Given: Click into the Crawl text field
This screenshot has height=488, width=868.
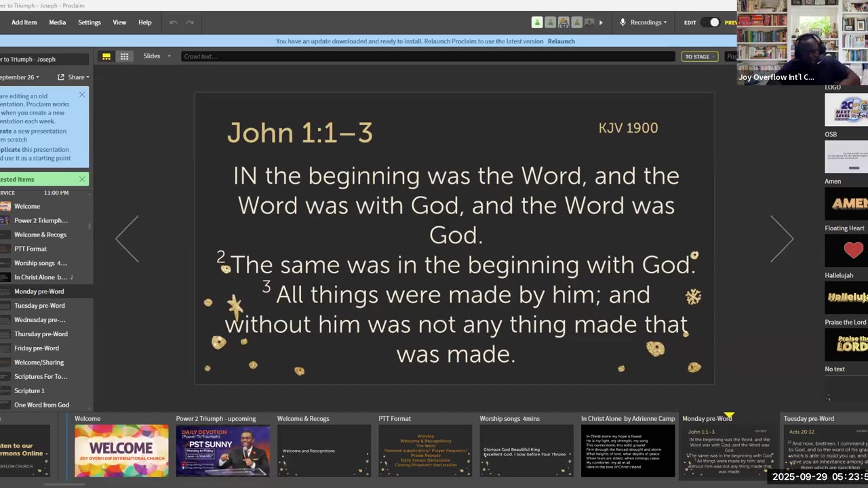Looking at the screenshot, I should pos(428,56).
